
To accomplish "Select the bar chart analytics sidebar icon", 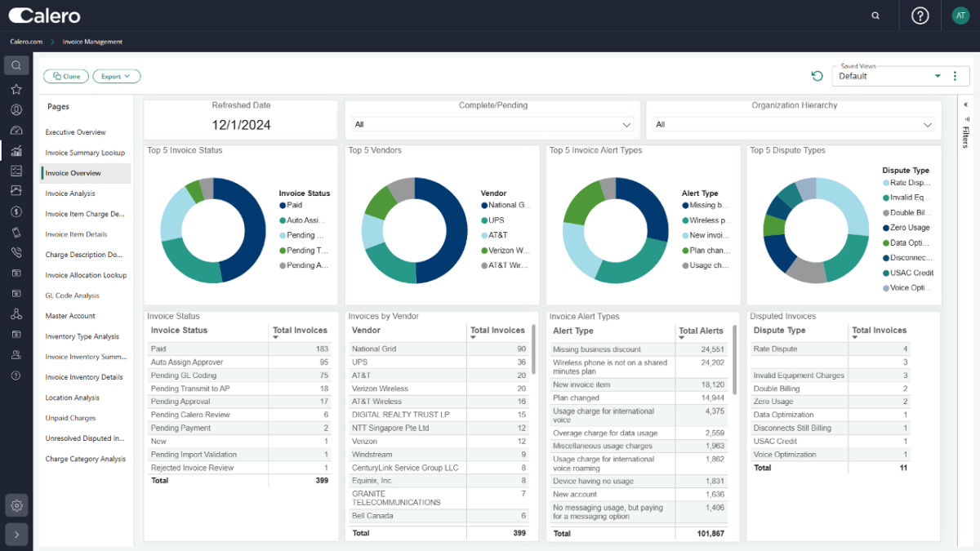I will point(16,150).
